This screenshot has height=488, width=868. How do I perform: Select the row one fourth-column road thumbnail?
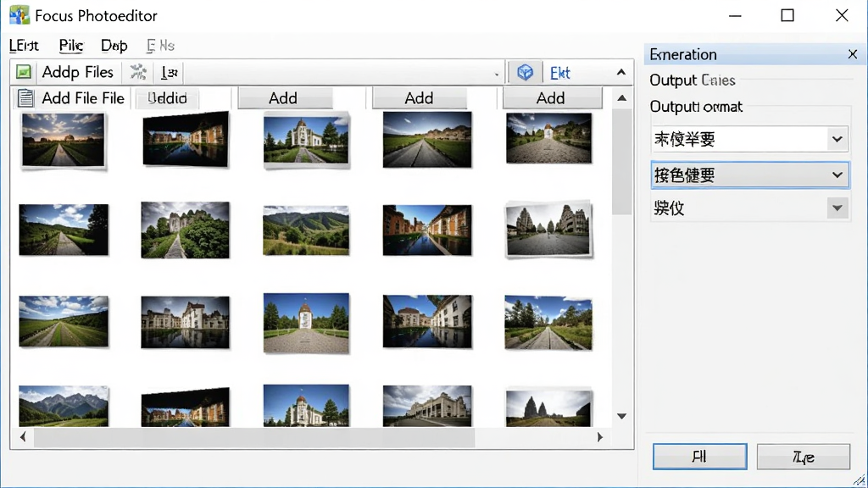pyautogui.click(x=427, y=140)
